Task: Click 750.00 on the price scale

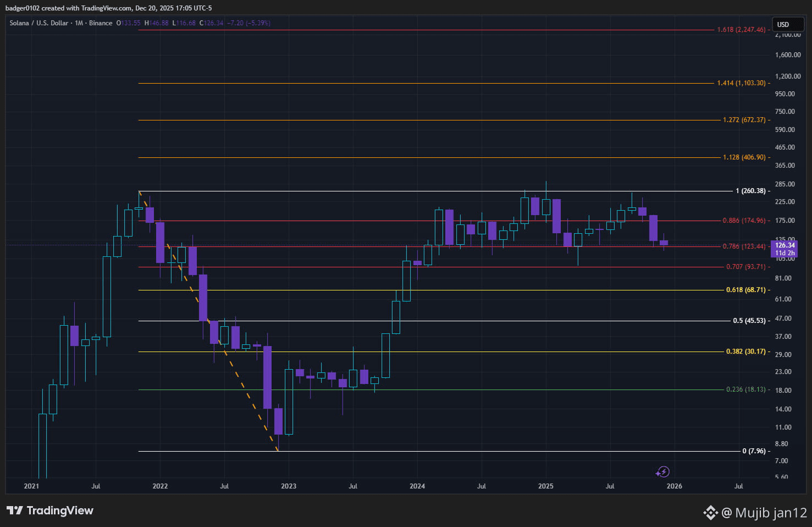Action: [785, 112]
